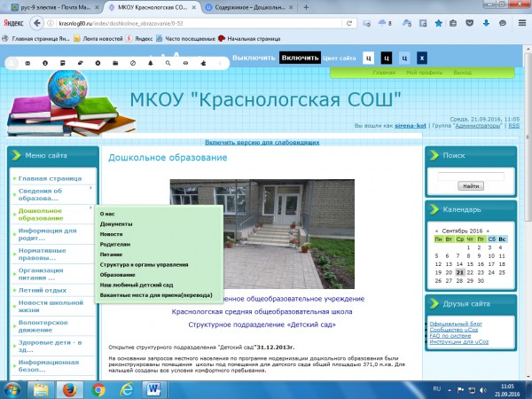Click the eye-mask icon in the admin bar

point(185,63)
